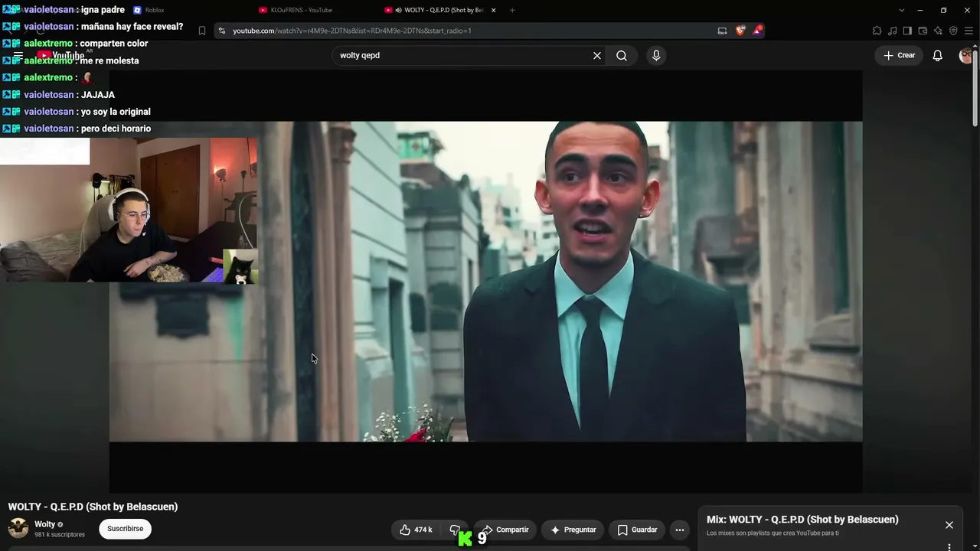Click the Compartir share button
980x551 pixels.
506,530
